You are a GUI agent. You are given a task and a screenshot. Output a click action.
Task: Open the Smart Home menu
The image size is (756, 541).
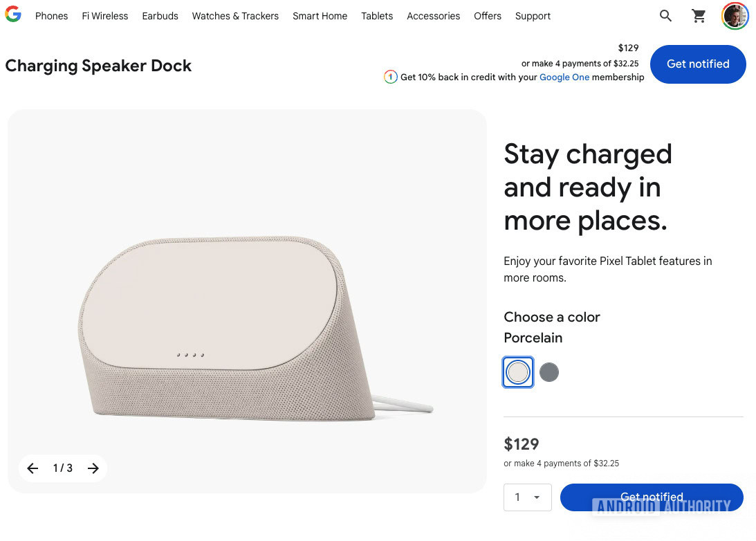pyautogui.click(x=320, y=16)
